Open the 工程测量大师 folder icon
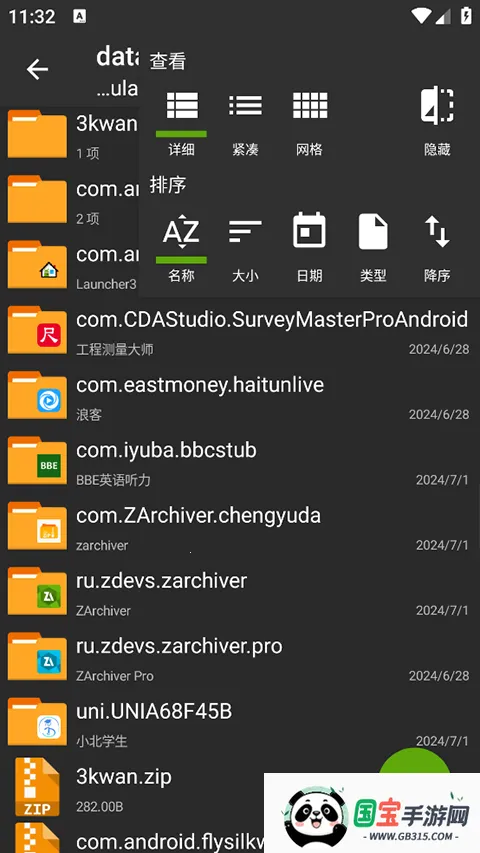480x853 pixels. (37, 330)
